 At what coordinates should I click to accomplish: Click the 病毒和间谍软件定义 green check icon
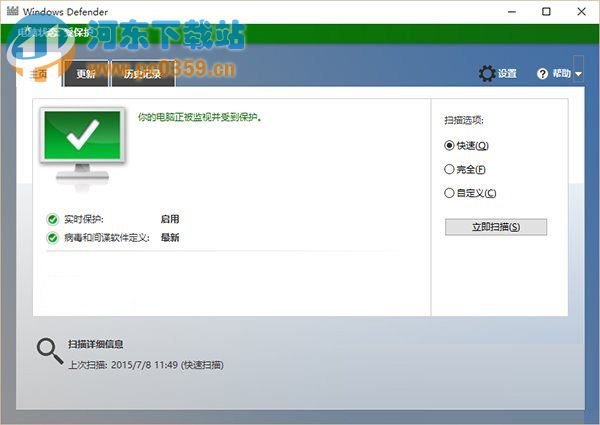(52, 238)
